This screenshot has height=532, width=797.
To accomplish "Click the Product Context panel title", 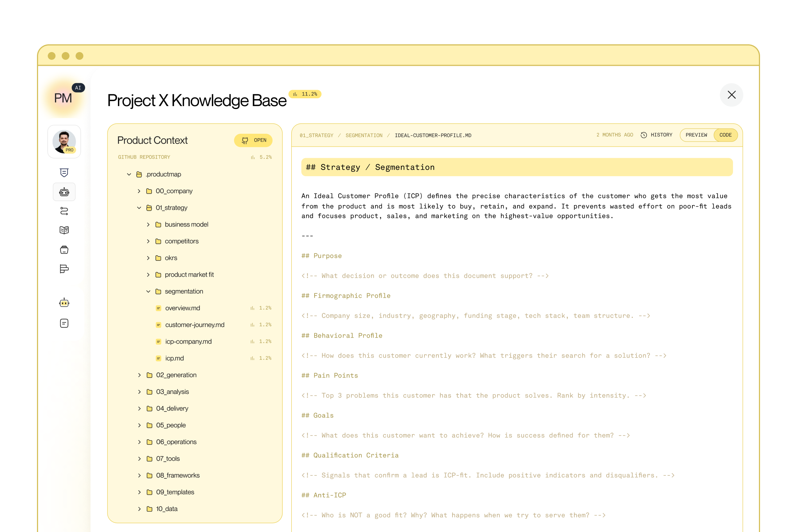I will pos(152,140).
